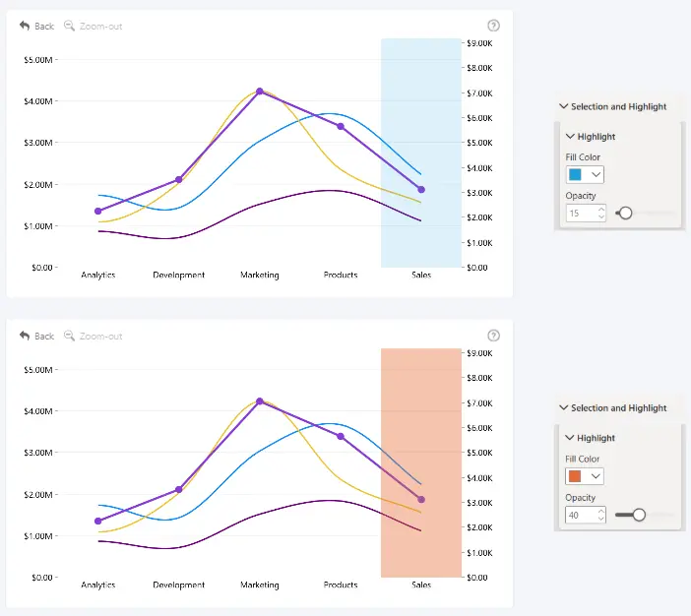Click the Zoom-out magnifier icon in bottom chart
Image resolution: width=691 pixels, height=616 pixels.
[x=69, y=336]
